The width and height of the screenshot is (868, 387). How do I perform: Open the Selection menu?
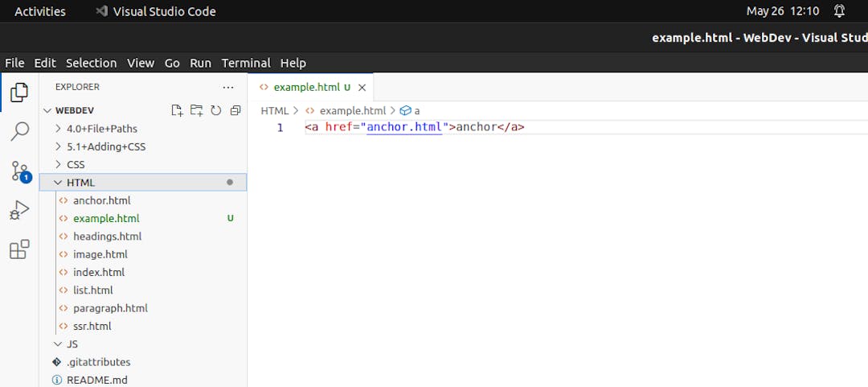pyautogui.click(x=91, y=63)
